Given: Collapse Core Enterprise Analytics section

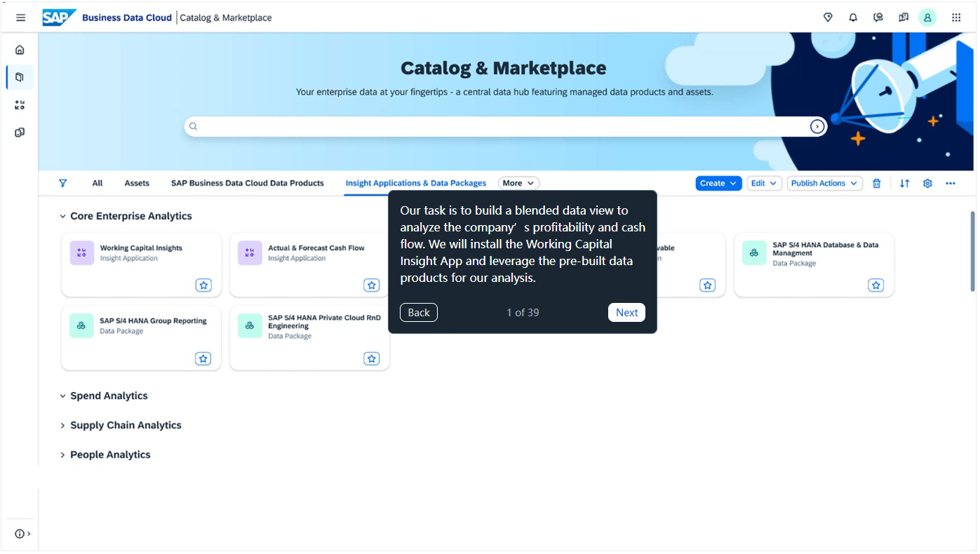Looking at the screenshot, I should [x=62, y=217].
